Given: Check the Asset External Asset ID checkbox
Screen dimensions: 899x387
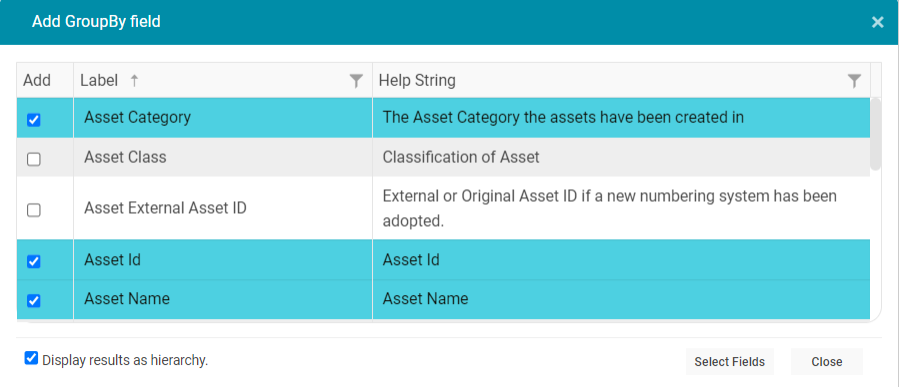Looking at the screenshot, I should (34, 210).
